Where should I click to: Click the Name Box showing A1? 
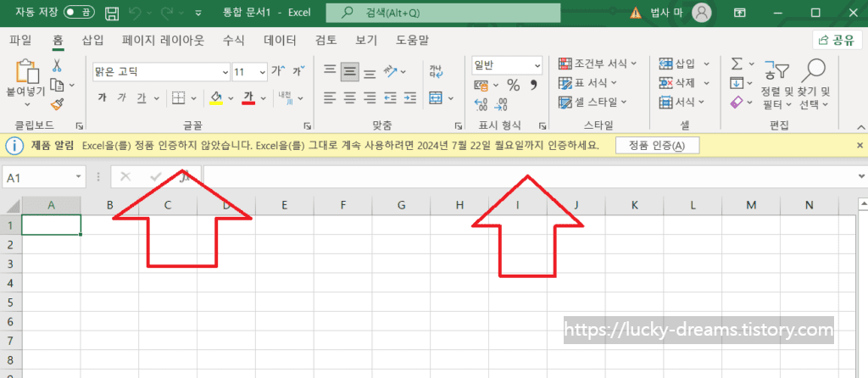[x=44, y=177]
